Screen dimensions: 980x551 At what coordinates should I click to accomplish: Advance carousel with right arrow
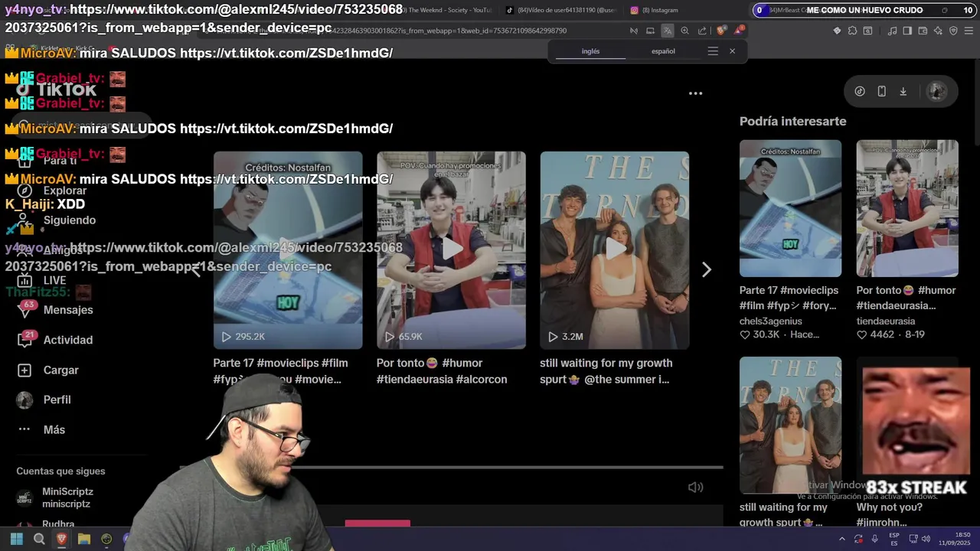707,269
